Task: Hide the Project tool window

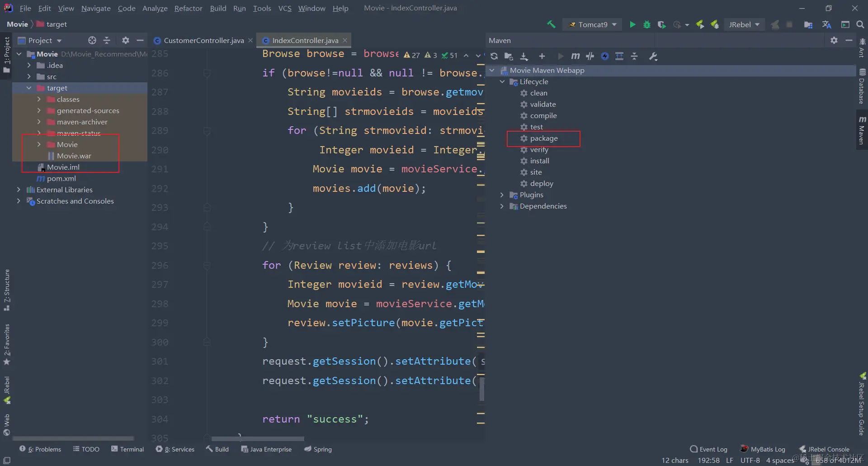Action: click(x=140, y=40)
